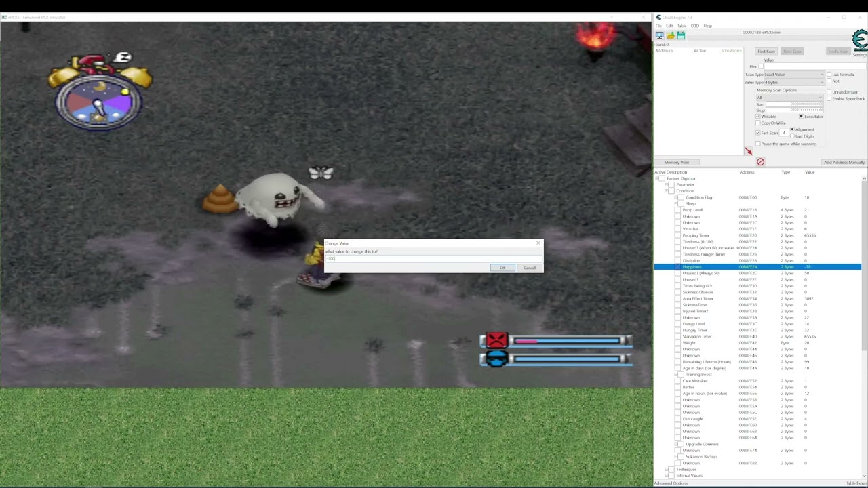Cancel the Change Value dialog
868x488 pixels.
530,268
